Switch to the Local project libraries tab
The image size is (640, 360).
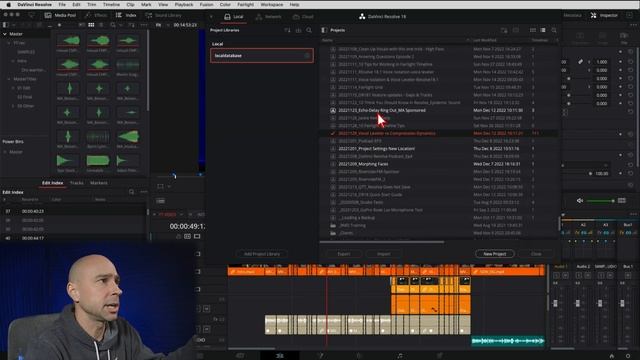[x=234, y=17]
